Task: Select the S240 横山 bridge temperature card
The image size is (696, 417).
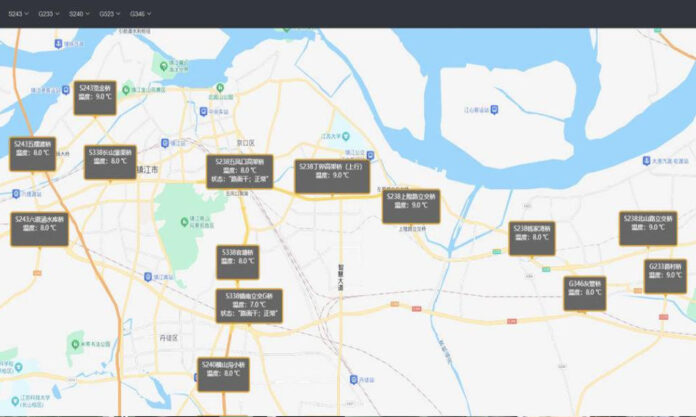Action: pos(223,374)
